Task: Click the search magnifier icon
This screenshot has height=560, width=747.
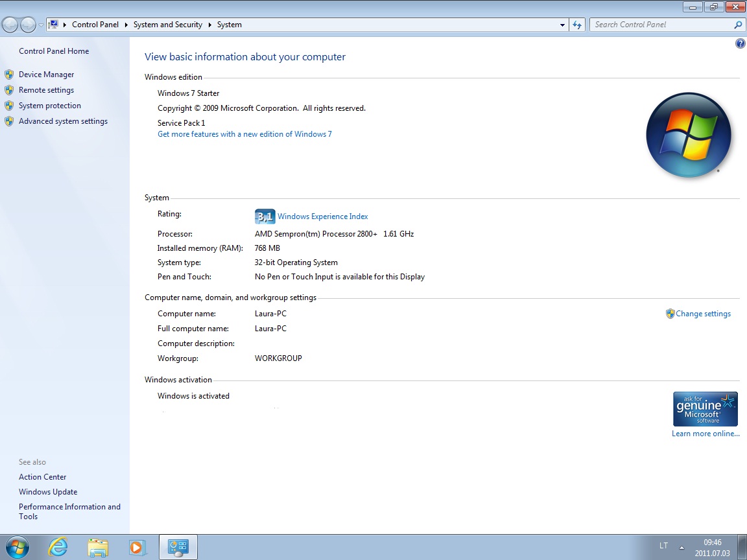Action: pyautogui.click(x=738, y=25)
